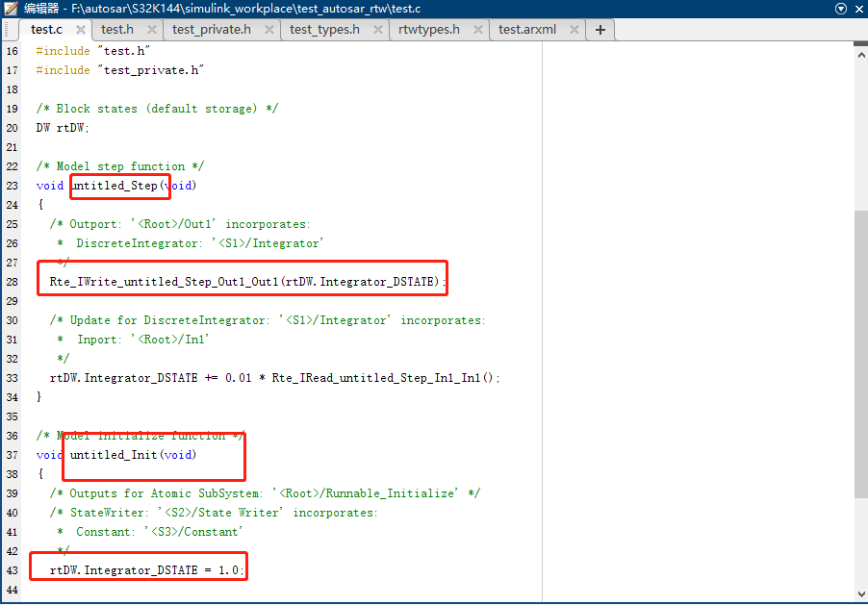Click line number 33 in the gutter
Screen dimensions: 868x605
pos(12,378)
